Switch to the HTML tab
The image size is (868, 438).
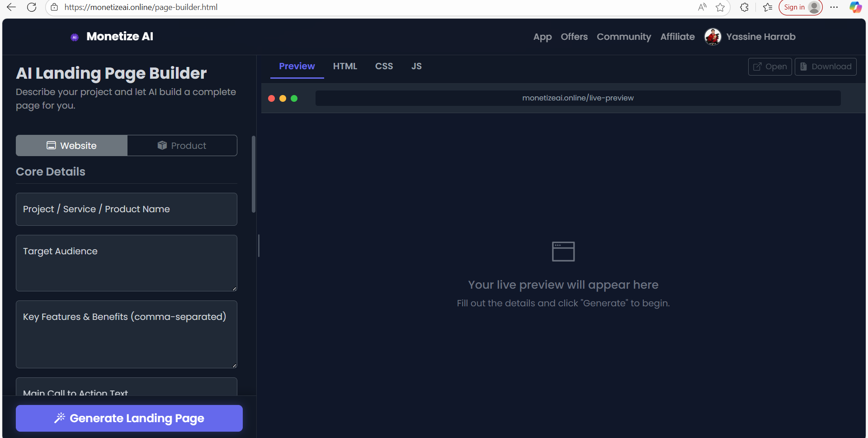[x=345, y=66]
